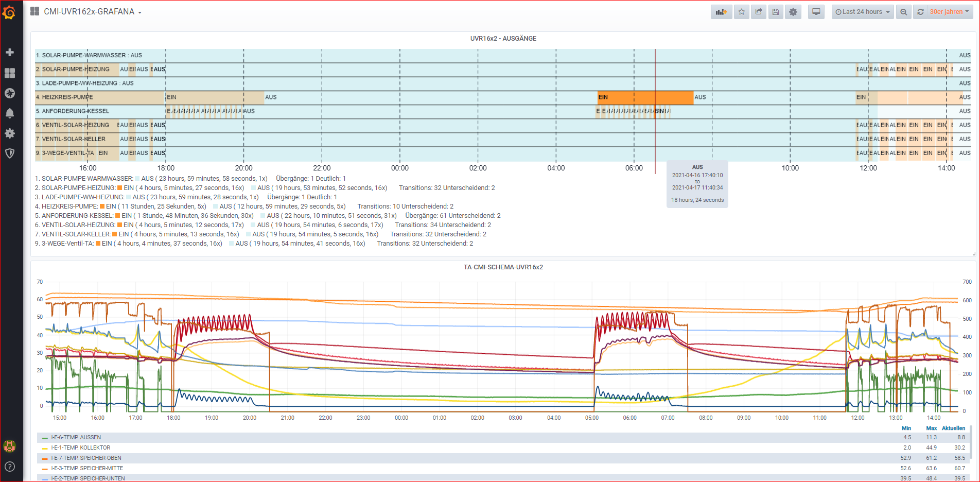
Task: Refresh the dashboard
Action: point(920,12)
